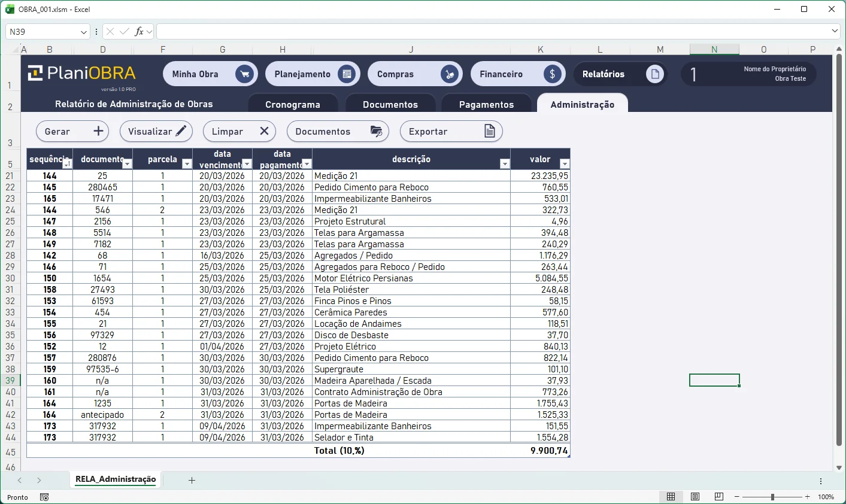This screenshot has height=504, width=846.
Task: Open the Pagamentos tab
Action: (x=486, y=104)
